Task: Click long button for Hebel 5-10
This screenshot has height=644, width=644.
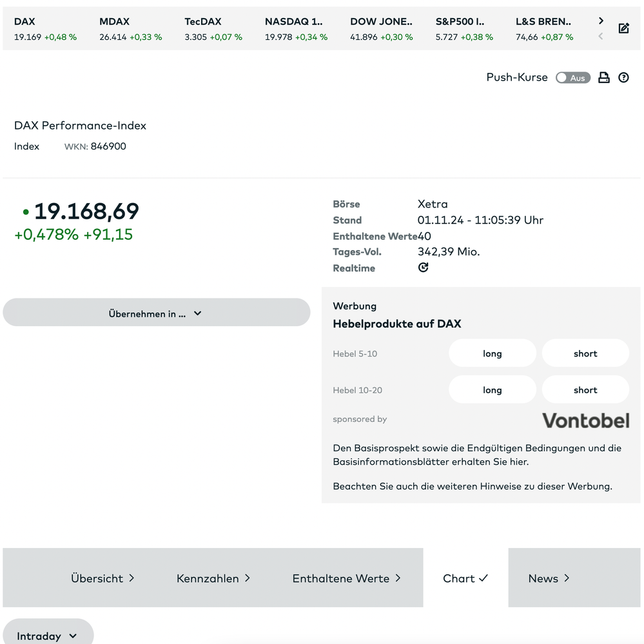Action: [492, 353]
